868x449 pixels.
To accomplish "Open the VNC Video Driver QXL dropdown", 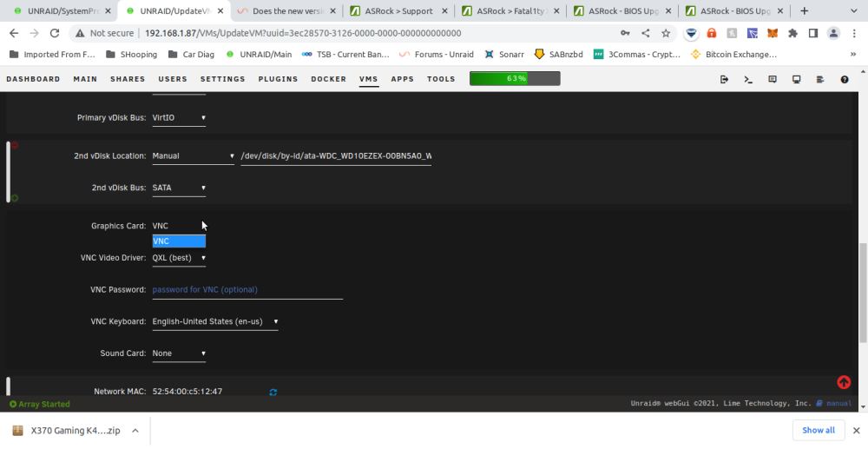I will pyautogui.click(x=179, y=258).
